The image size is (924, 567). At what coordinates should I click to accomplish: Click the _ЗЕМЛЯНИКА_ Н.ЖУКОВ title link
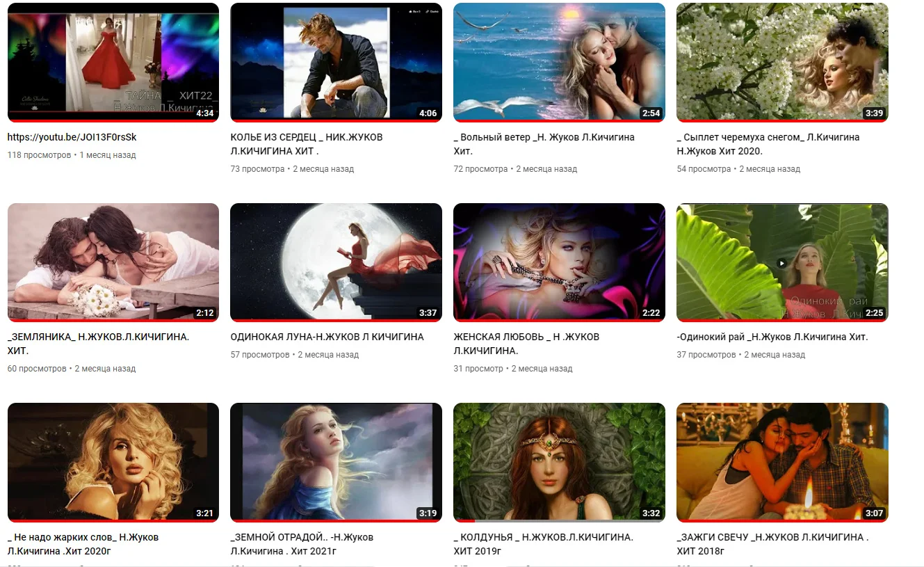[x=99, y=344]
